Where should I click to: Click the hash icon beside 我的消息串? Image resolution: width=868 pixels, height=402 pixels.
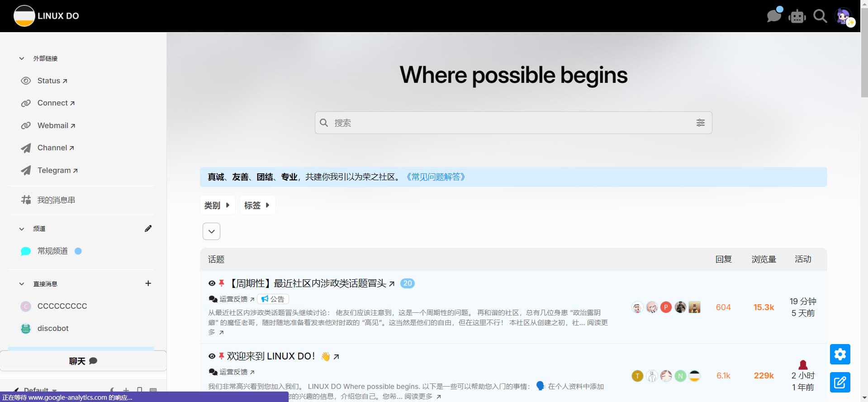tap(26, 200)
